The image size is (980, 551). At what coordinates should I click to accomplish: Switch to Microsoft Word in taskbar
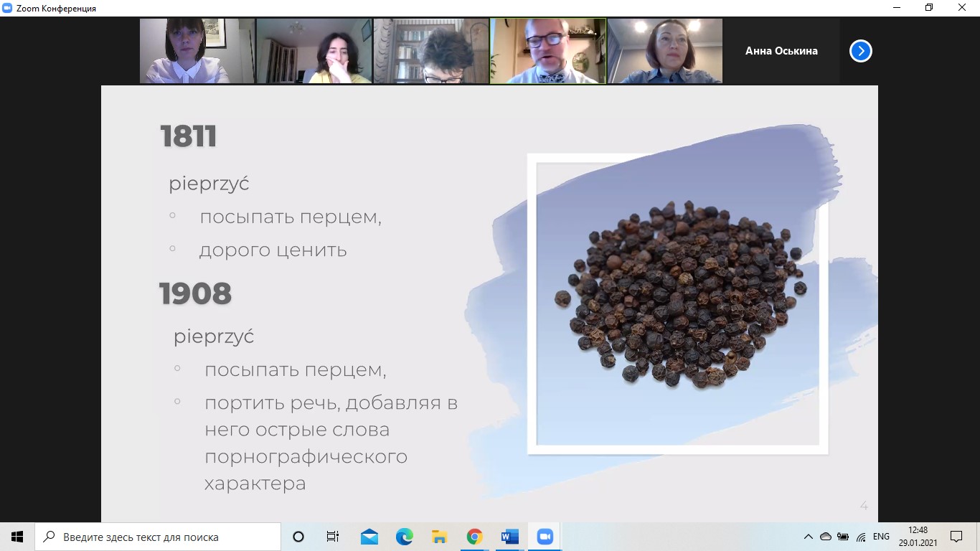509,537
